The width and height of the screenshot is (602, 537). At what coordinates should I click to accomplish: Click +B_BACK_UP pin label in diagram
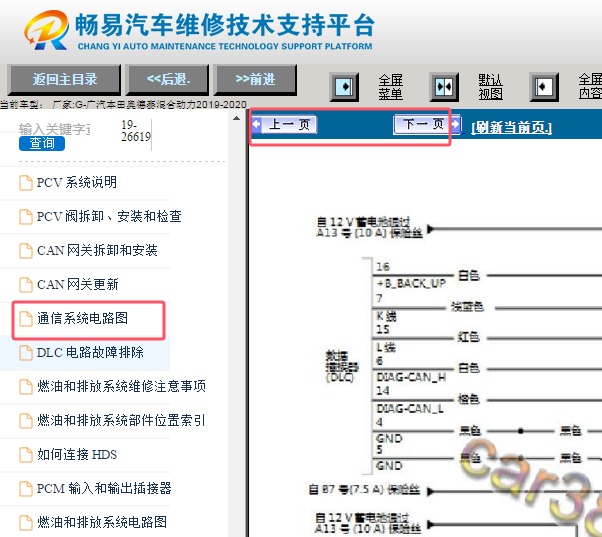click(411, 284)
